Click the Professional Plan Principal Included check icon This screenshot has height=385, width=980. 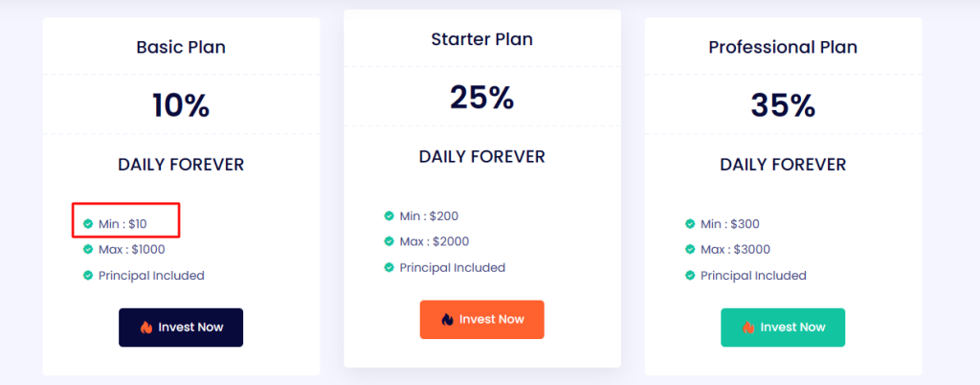pos(690,275)
